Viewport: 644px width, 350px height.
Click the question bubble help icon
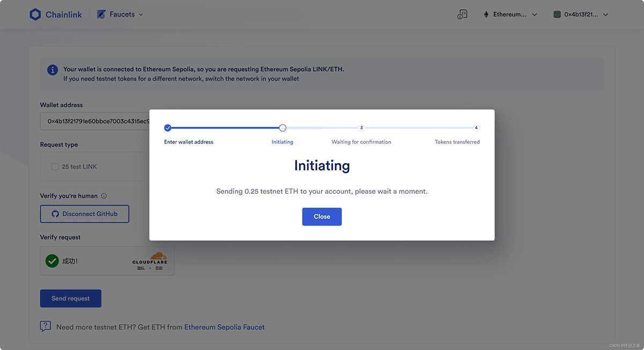[x=46, y=326]
